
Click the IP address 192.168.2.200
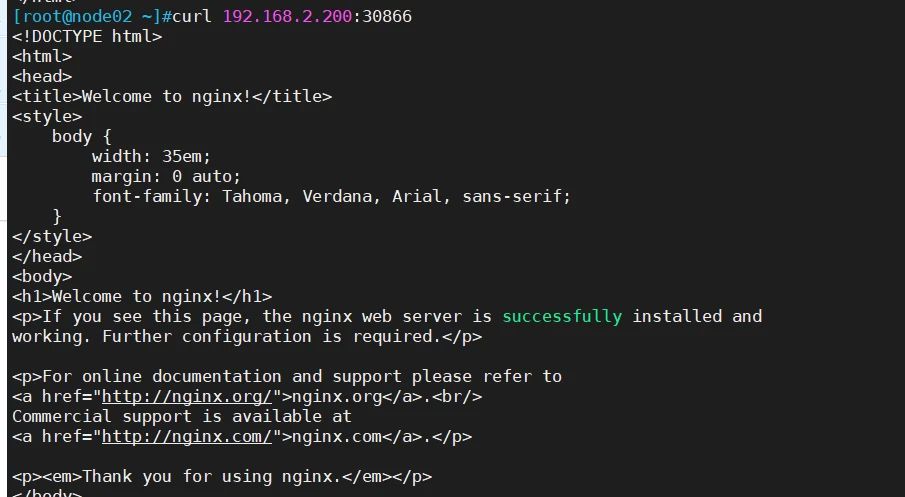(x=287, y=16)
